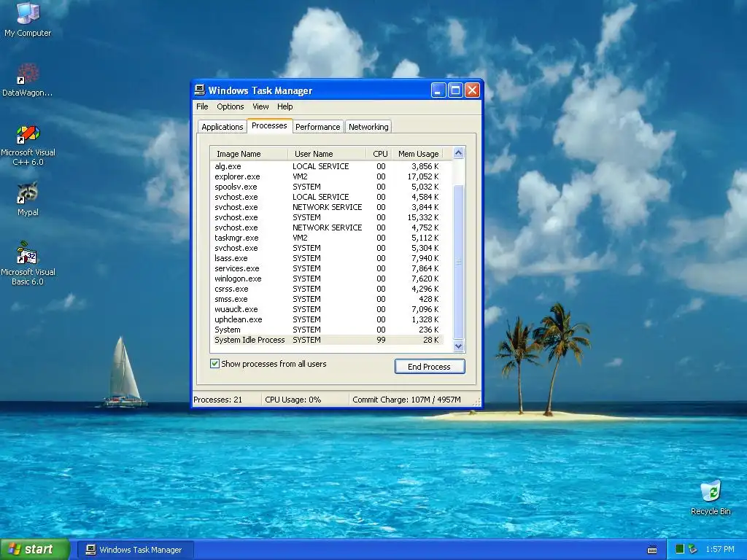Switch to the Performance tab

point(318,127)
